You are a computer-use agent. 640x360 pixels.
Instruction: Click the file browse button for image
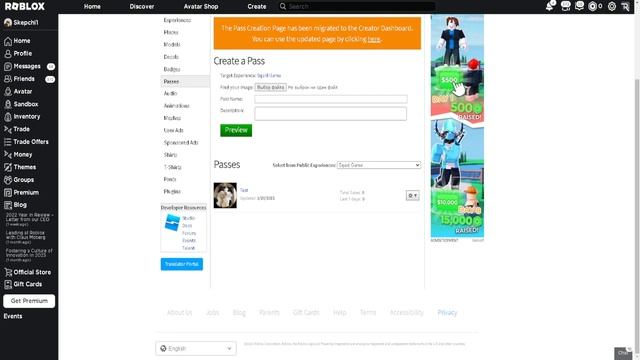270,87
